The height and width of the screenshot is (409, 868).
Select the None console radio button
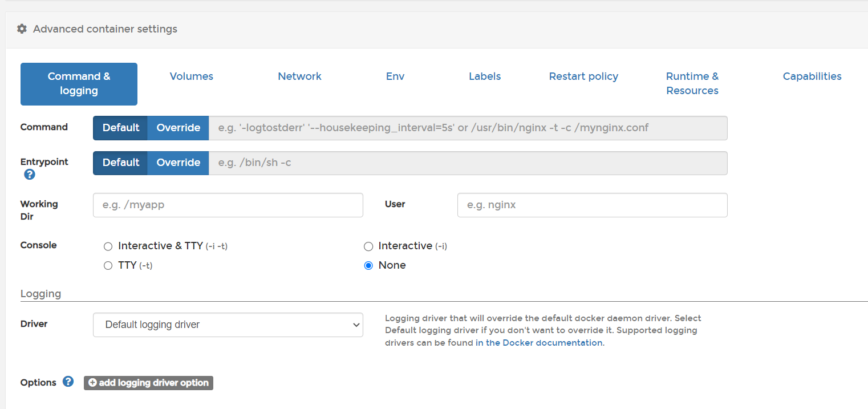click(368, 266)
